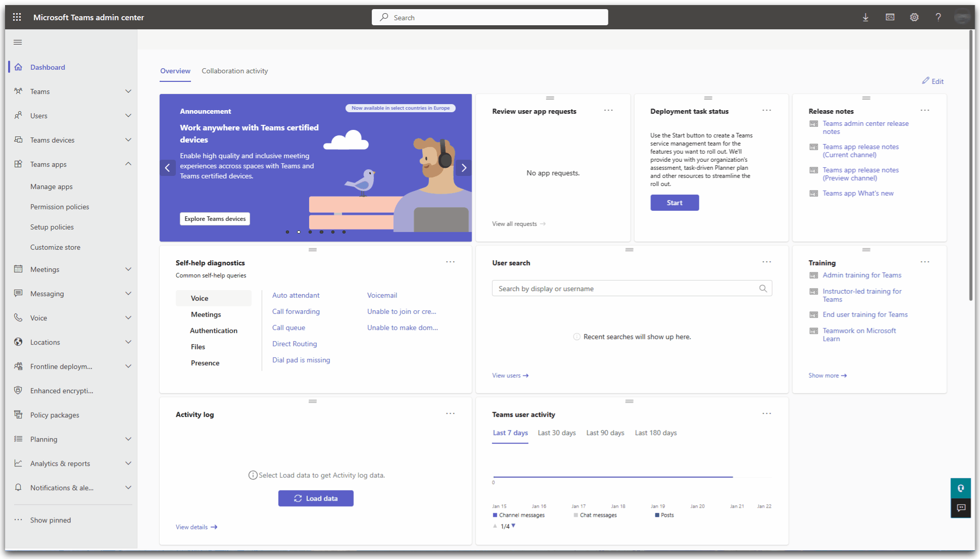Open Teams app What's new link
The width and height of the screenshot is (980, 559).
tap(858, 193)
